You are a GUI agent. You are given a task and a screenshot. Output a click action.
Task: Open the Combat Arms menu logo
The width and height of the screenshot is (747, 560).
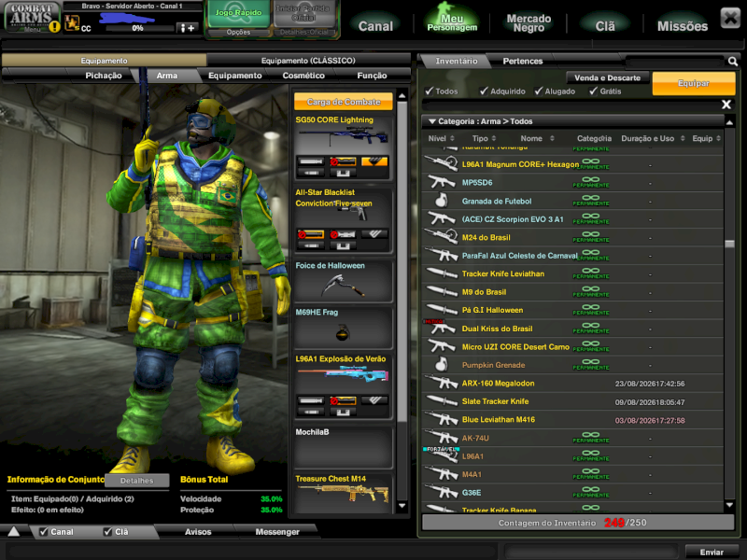pos(32,17)
